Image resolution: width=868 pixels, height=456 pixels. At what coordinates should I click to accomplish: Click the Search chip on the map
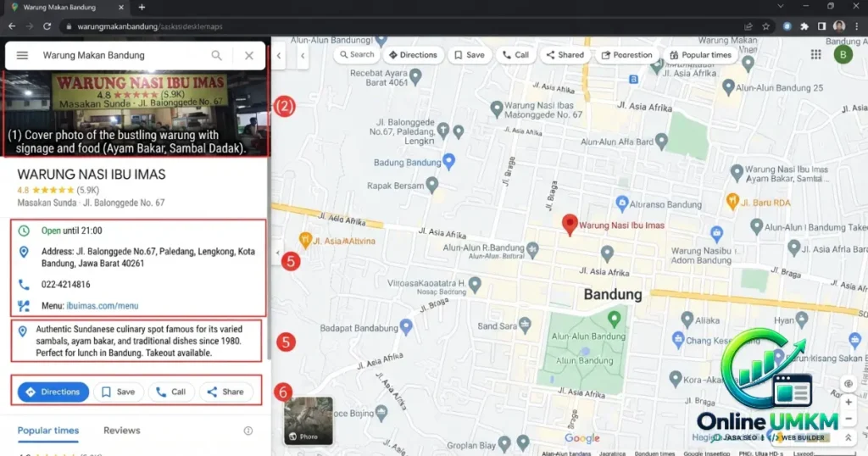point(357,54)
